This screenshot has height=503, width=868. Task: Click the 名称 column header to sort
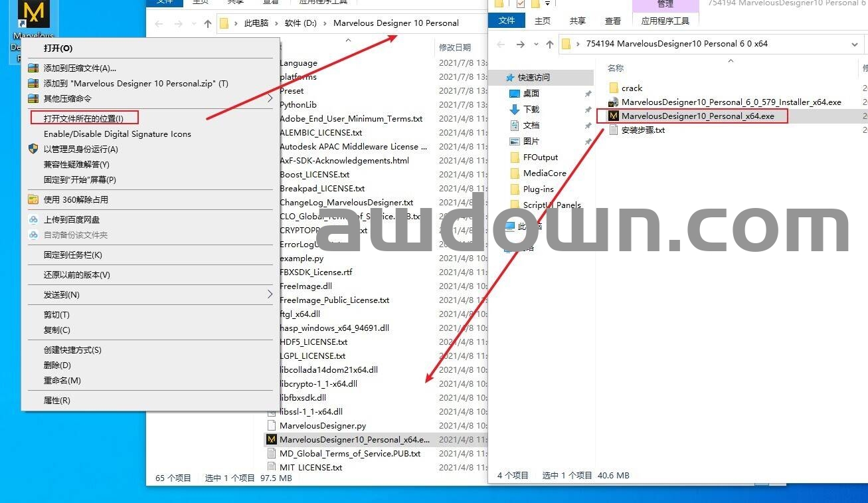point(616,68)
